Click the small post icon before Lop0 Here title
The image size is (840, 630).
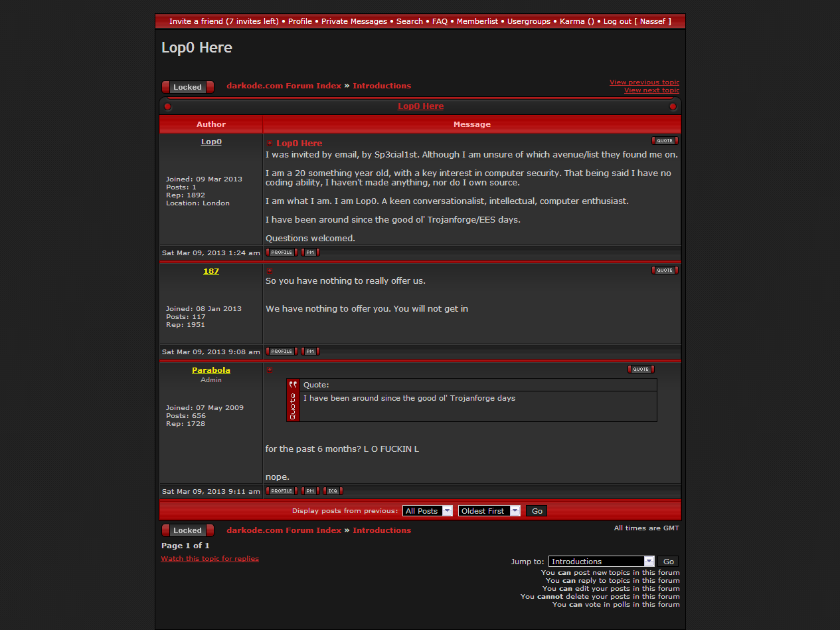click(x=270, y=144)
